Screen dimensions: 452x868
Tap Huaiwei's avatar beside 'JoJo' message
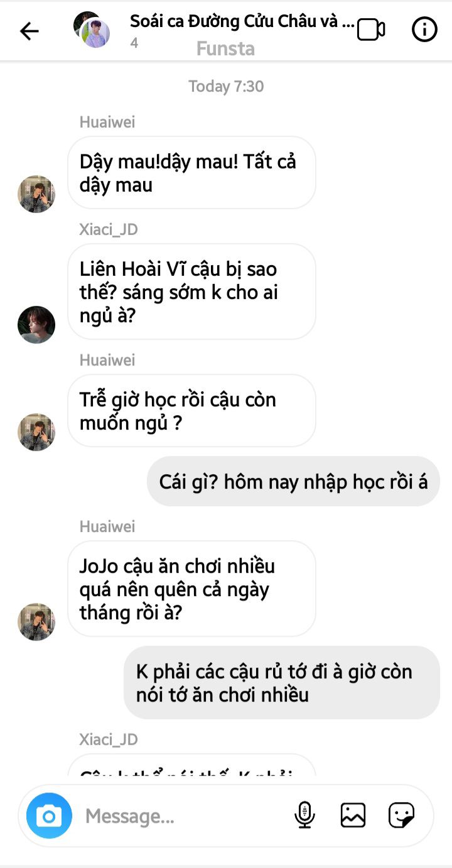36,622
